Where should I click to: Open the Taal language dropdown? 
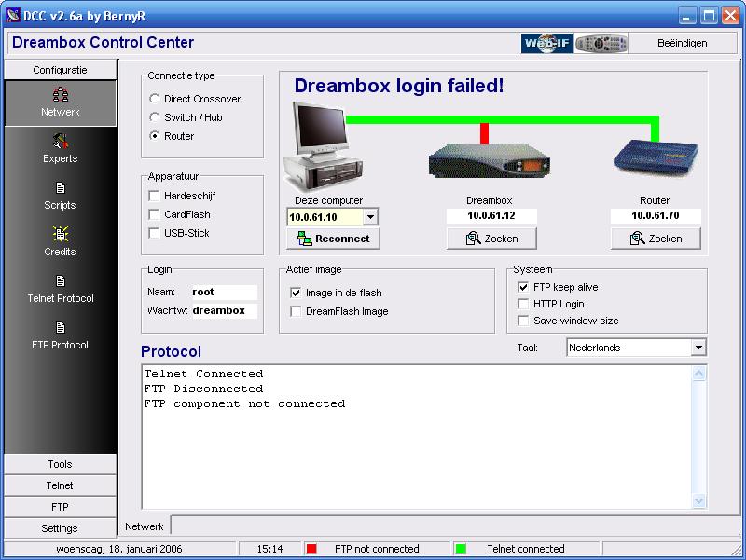tap(698, 348)
